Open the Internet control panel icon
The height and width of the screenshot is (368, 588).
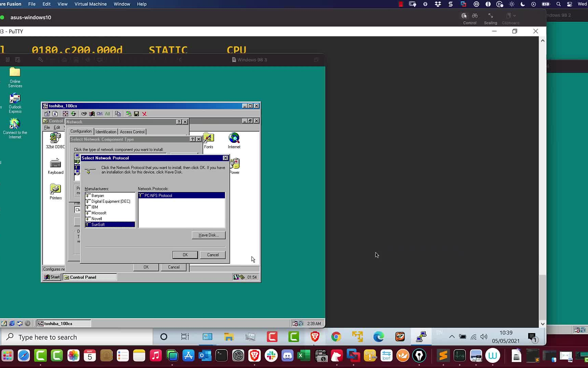tap(234, 141)
